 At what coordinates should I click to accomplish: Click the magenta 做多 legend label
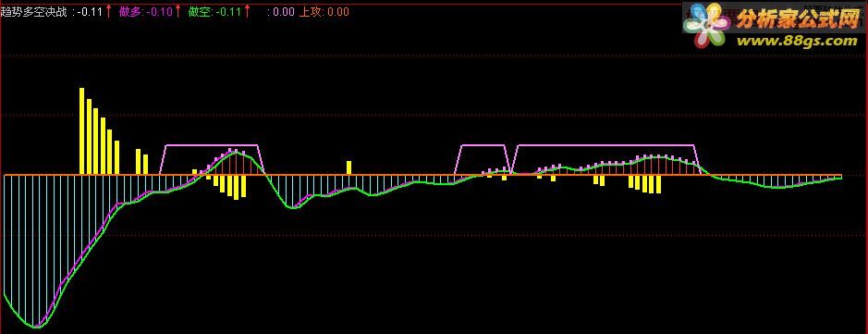click(129, 12)
